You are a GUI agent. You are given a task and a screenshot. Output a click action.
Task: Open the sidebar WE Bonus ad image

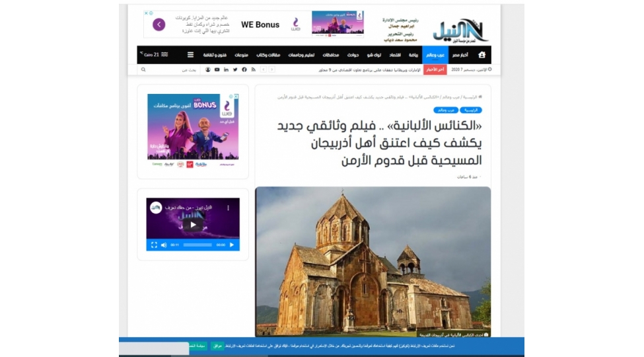[193, 130]
